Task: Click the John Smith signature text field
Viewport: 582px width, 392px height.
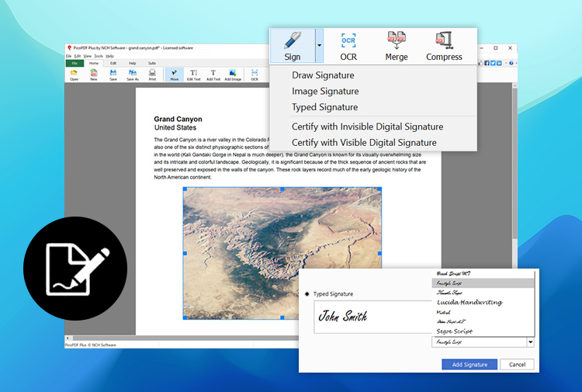Action: 372,317
